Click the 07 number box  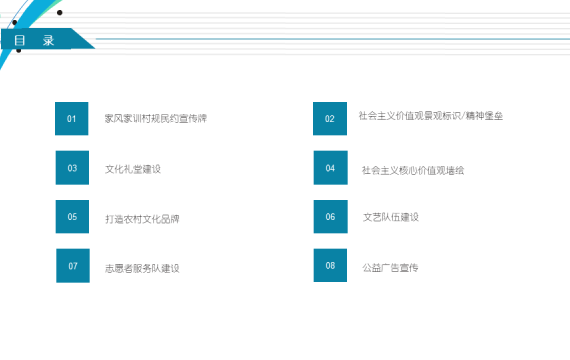click(x=73, y=266)
